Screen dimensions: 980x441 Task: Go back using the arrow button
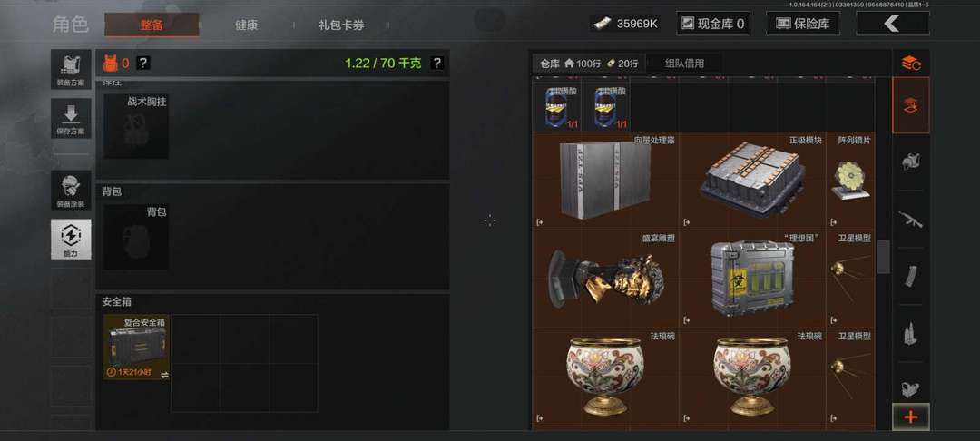tap(893, 24)
